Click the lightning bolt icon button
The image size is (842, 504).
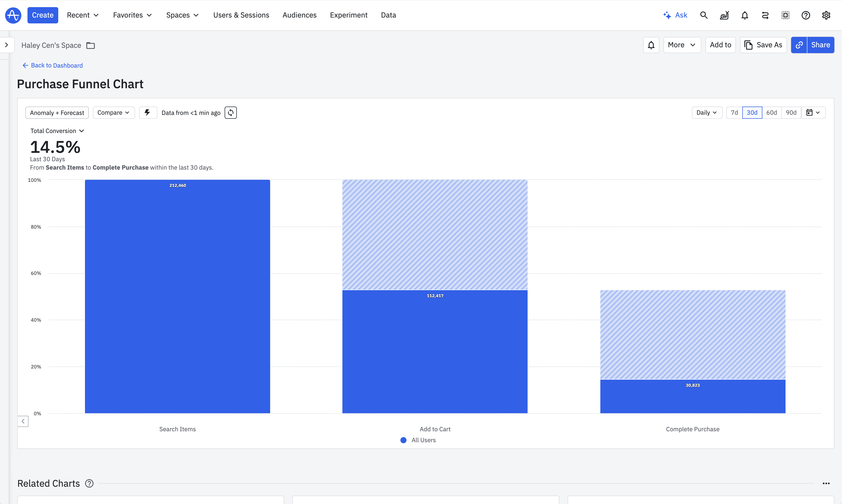[x=148, y=113]
